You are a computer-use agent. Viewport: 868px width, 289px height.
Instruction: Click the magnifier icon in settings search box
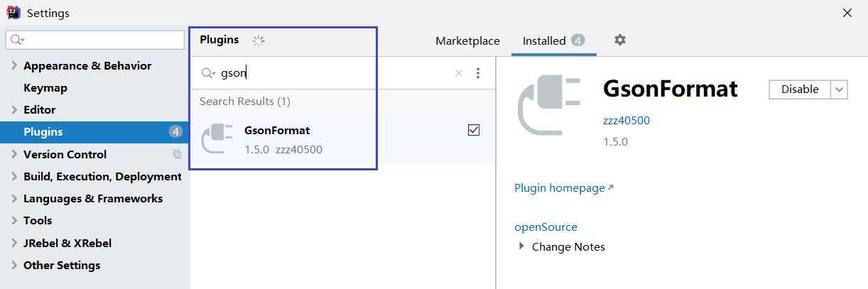17,40
